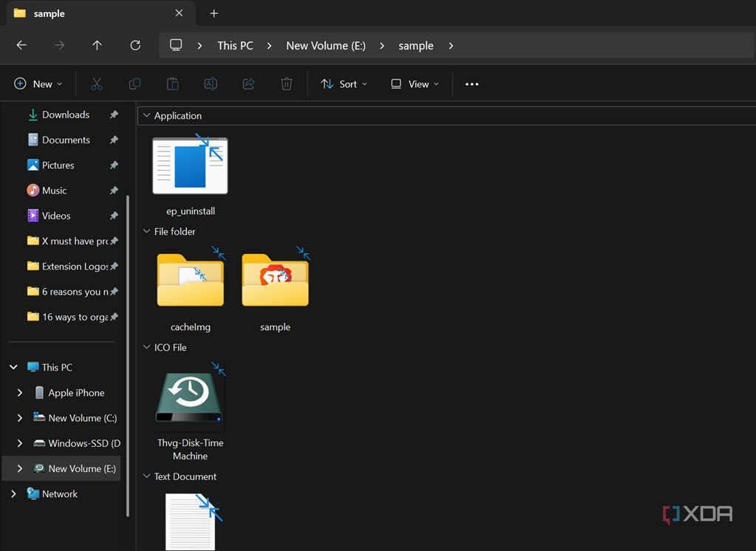Open Music in the sidebar
Screen dimensions: 756x551
pyautogui.click(x=54, y=191)
